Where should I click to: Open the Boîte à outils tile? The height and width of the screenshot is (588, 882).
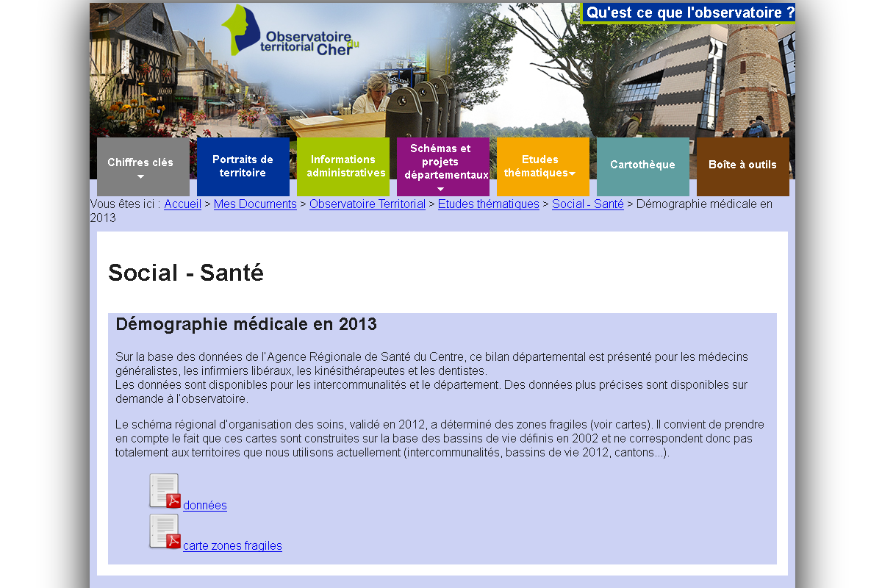pos(743,167)
